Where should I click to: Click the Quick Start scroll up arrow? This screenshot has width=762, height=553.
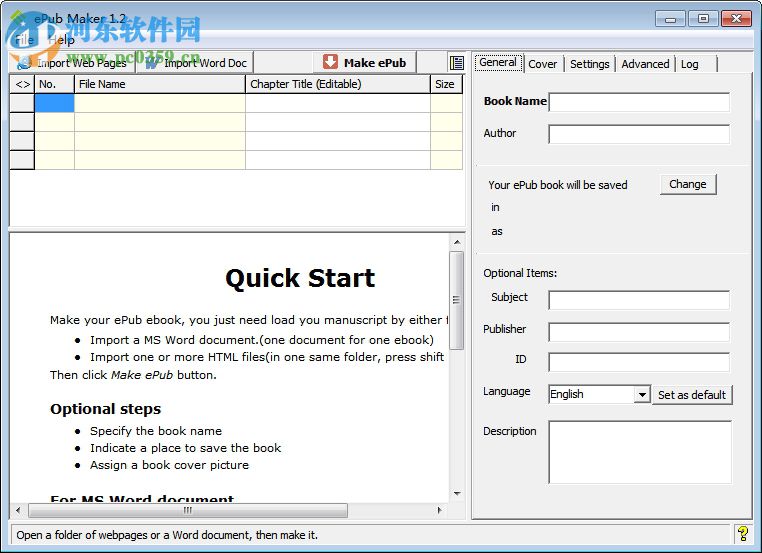click(457, 242)
